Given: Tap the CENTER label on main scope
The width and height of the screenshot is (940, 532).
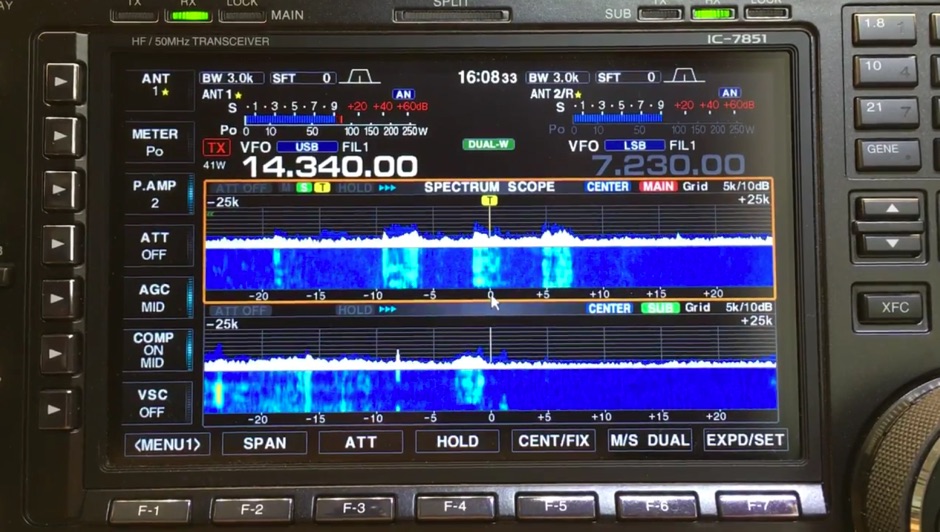Looking at the screenshot, I should point(608,187).
